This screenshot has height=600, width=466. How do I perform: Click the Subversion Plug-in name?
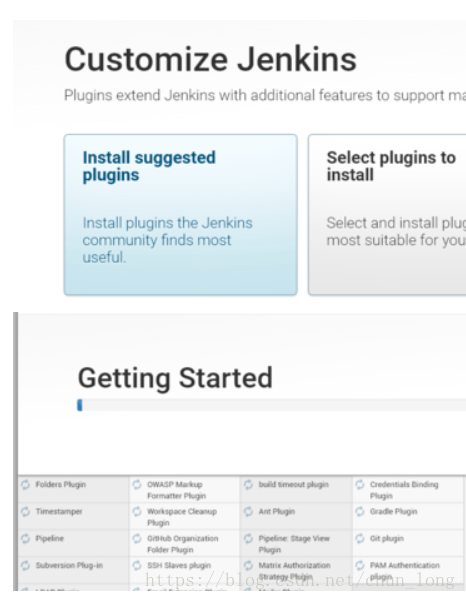(69, 565)
